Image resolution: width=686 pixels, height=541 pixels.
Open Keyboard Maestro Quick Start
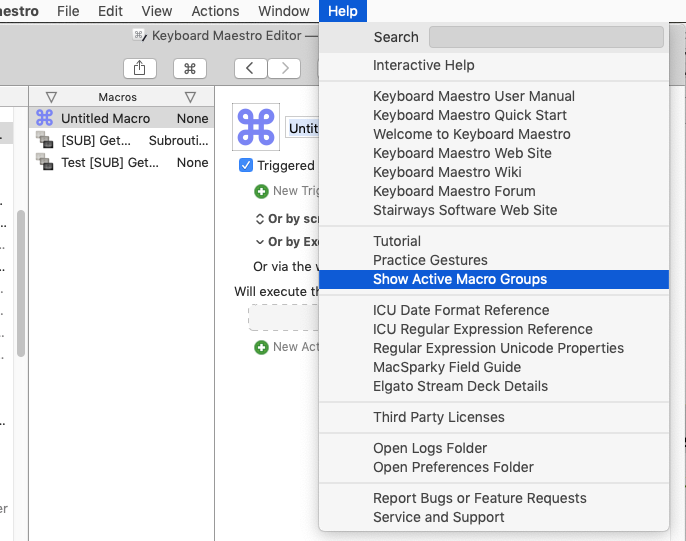click(494, 115)
